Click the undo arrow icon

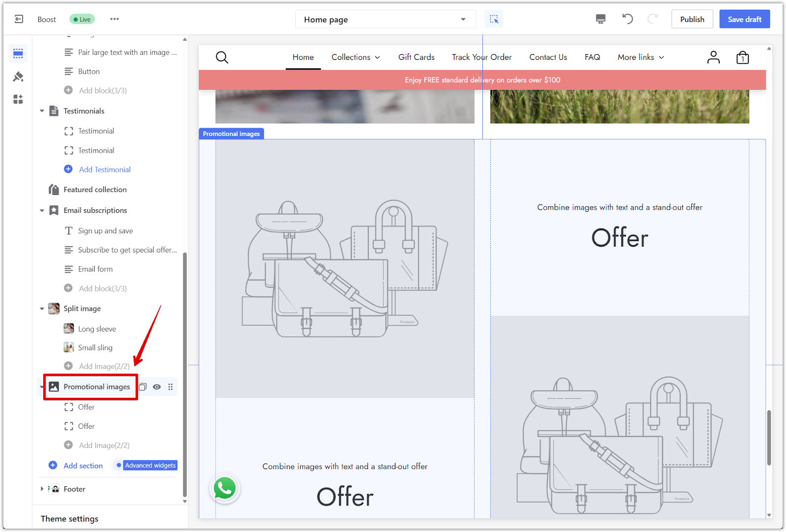coord(627,19)
